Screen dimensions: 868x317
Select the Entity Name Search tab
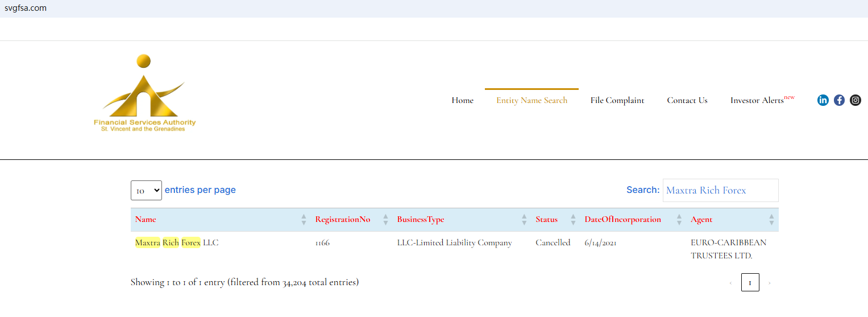[531, 101]
